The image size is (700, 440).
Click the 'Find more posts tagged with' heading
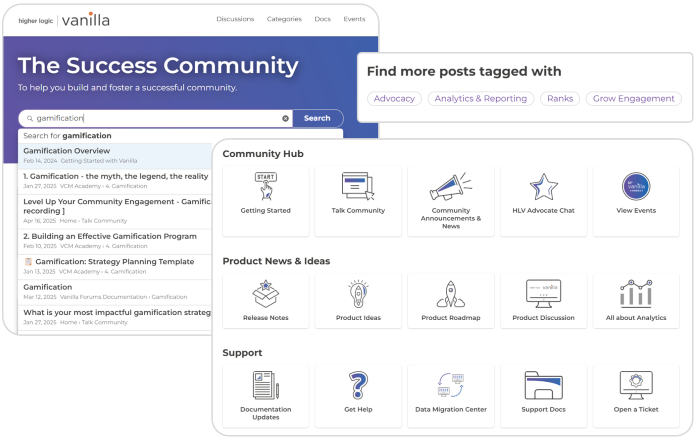pyautogui.click(x=464, y=71)
